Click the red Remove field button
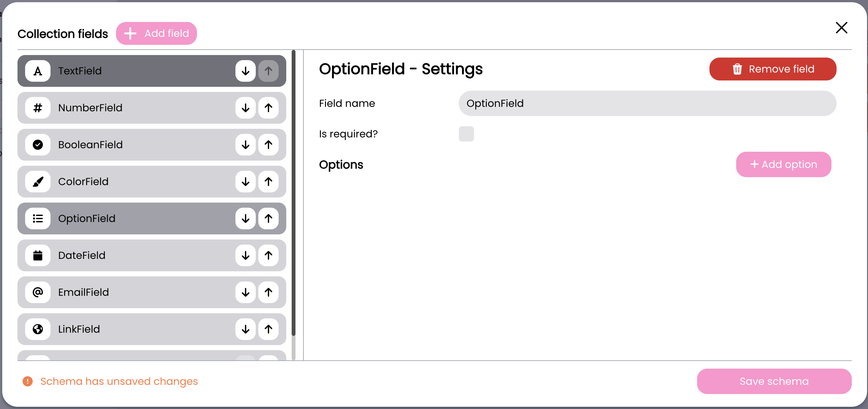 (x=773, y=69)
